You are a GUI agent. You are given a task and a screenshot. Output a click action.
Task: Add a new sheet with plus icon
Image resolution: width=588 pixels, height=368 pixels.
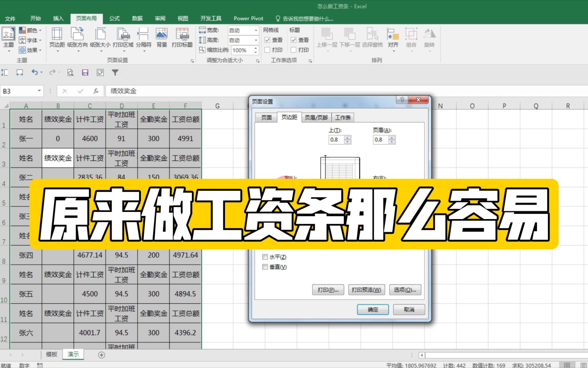[101, 355]
